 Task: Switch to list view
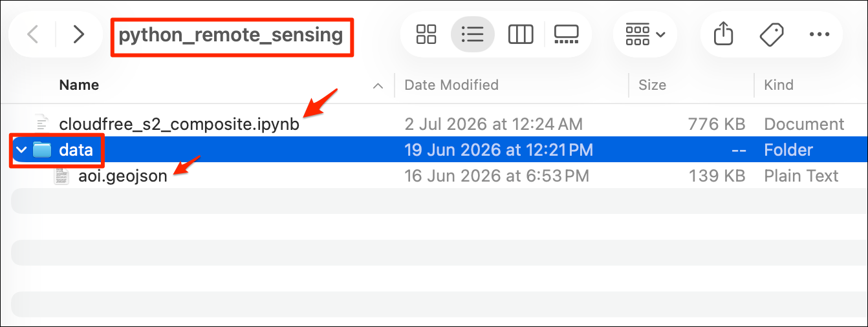[473, 34]
